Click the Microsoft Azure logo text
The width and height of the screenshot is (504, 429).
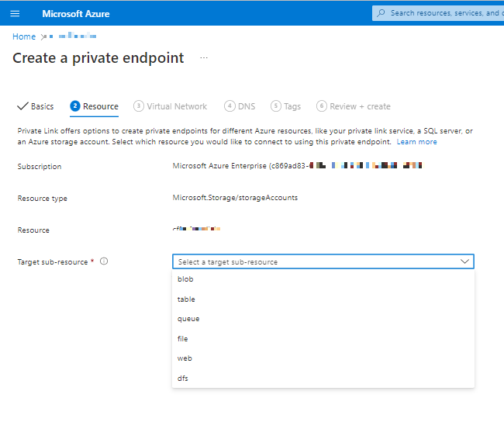[76, 14]
